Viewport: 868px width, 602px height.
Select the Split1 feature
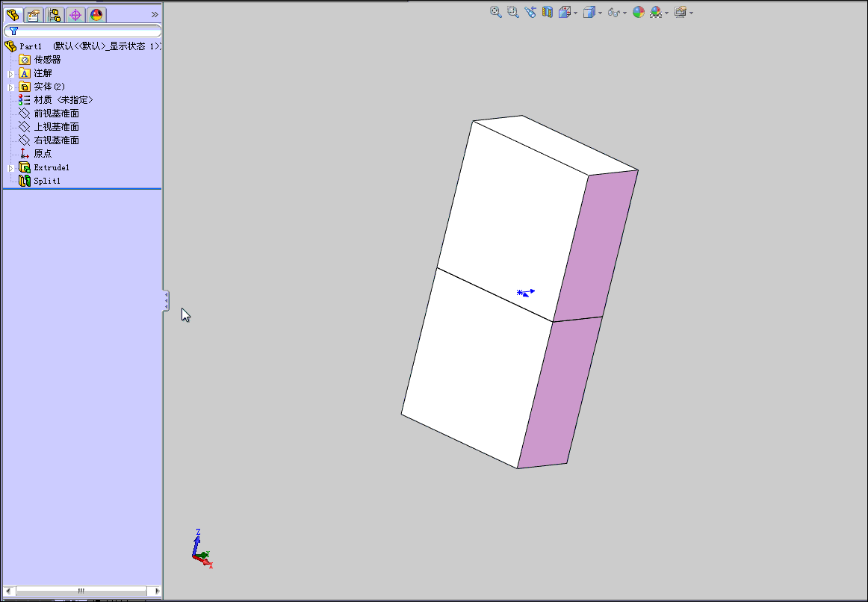(47, 181)
